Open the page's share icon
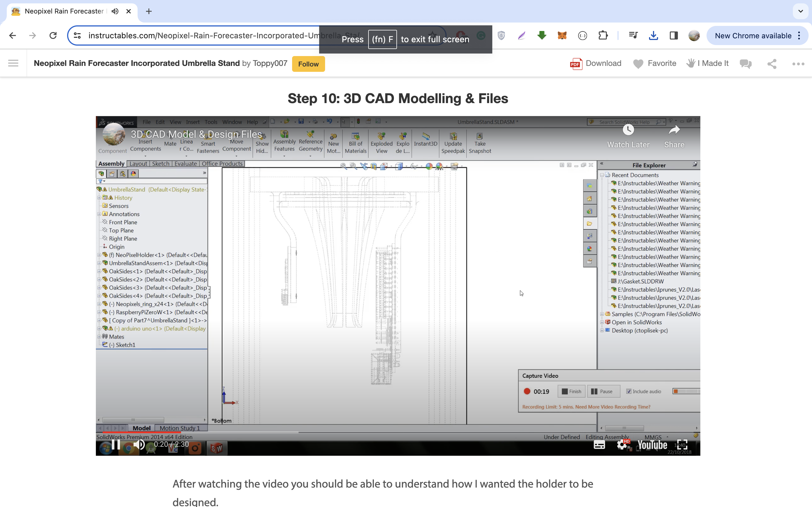The height and width of the screenshot is (507, 812). [x=772, y=63]
